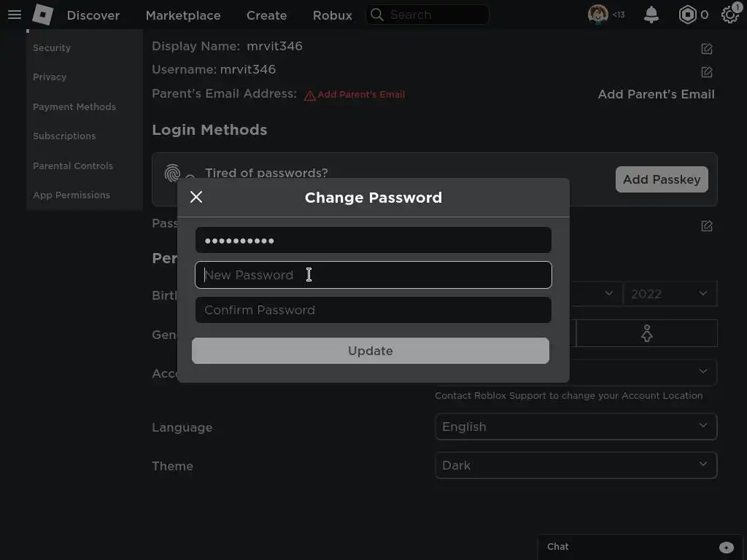Viewport: 747px width, 560px height.
Task: Navigate to Create
Action: click(x=267, y=15)
